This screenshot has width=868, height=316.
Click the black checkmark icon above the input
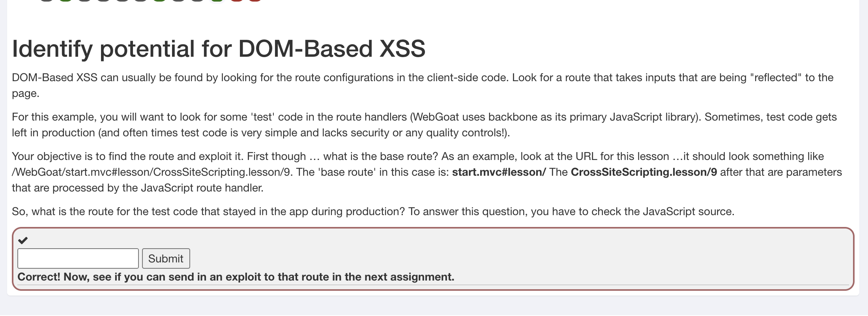click(23, 240)
